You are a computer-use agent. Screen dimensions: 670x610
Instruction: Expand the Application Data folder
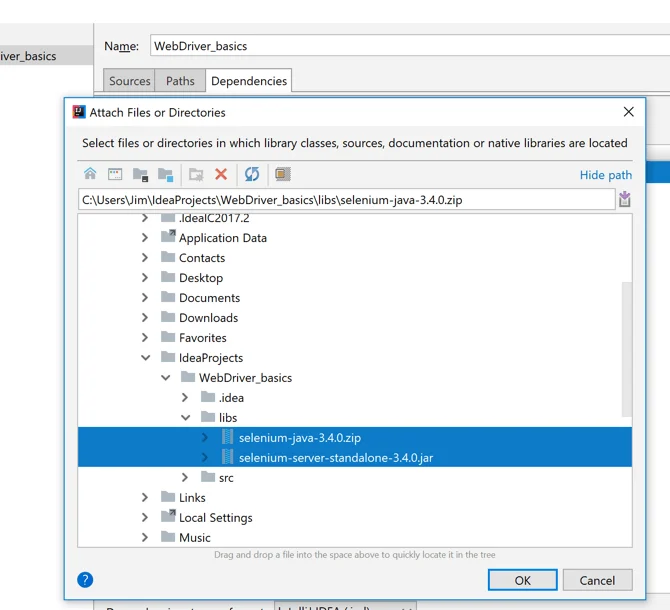point(145,238)
